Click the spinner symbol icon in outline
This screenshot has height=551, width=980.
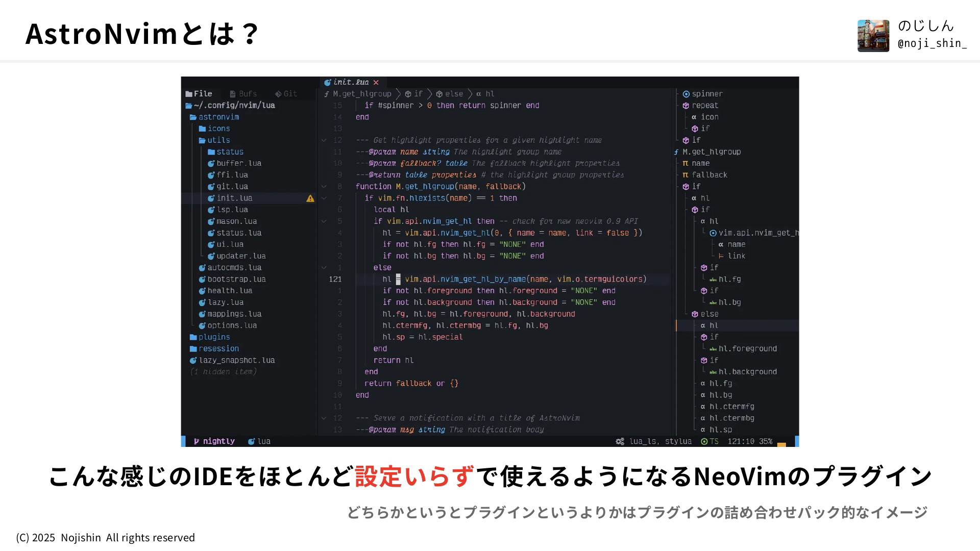pos(686,94)
